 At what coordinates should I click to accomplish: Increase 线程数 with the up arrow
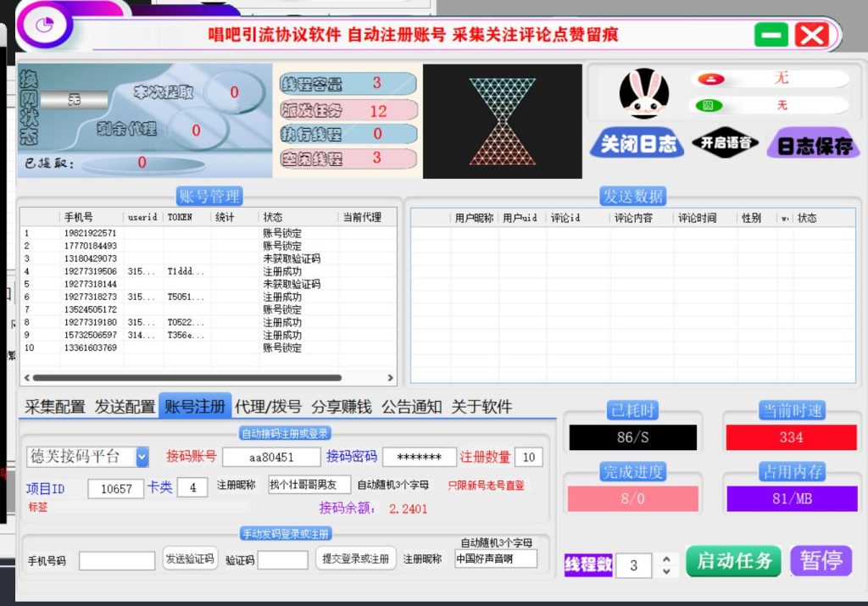[x=666, y=559]
